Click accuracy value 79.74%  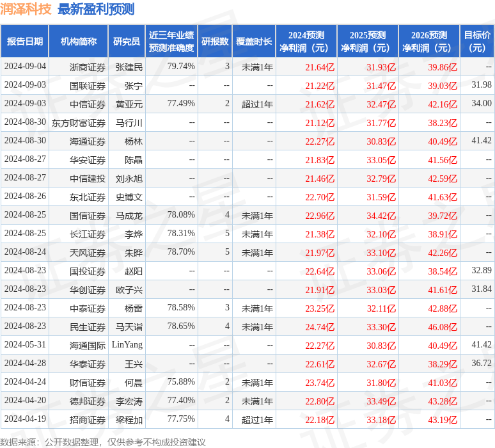click(181, 67)
